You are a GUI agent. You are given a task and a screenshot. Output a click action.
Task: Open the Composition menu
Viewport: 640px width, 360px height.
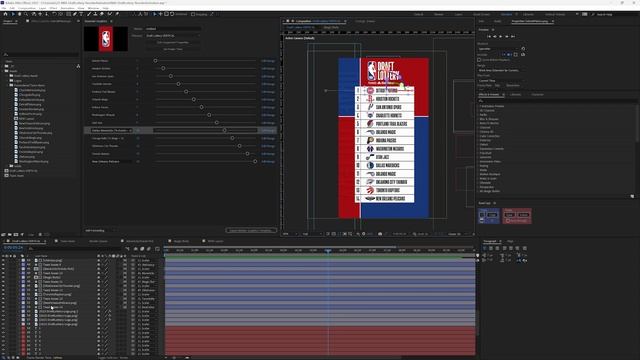click(x=27, y=8)
